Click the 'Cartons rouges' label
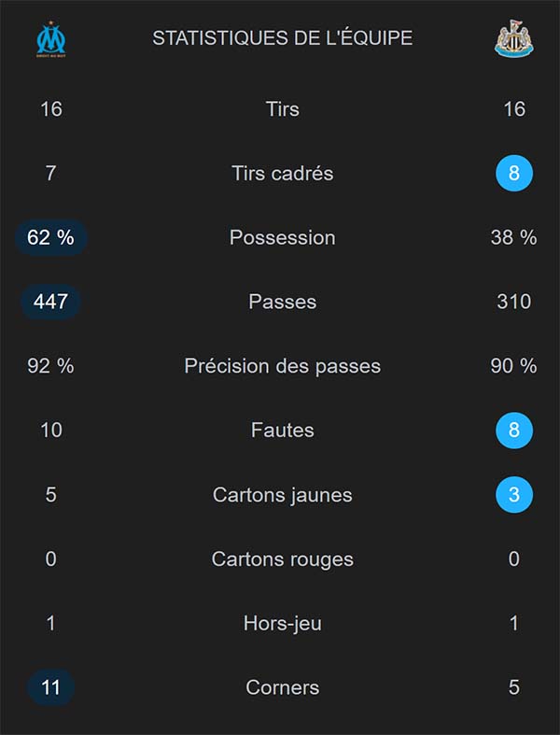 pos(283,559)
